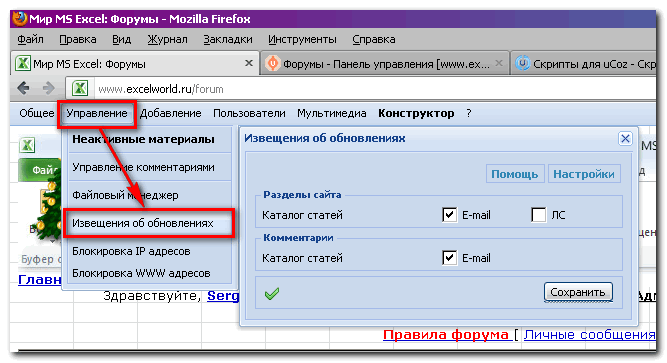
Task: Switch to Форумы - Панель управления tab
Action: coord(385,63)
